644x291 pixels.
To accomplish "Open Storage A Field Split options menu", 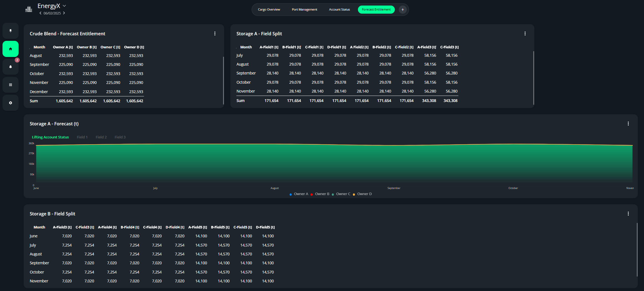I will click(525, 34).
